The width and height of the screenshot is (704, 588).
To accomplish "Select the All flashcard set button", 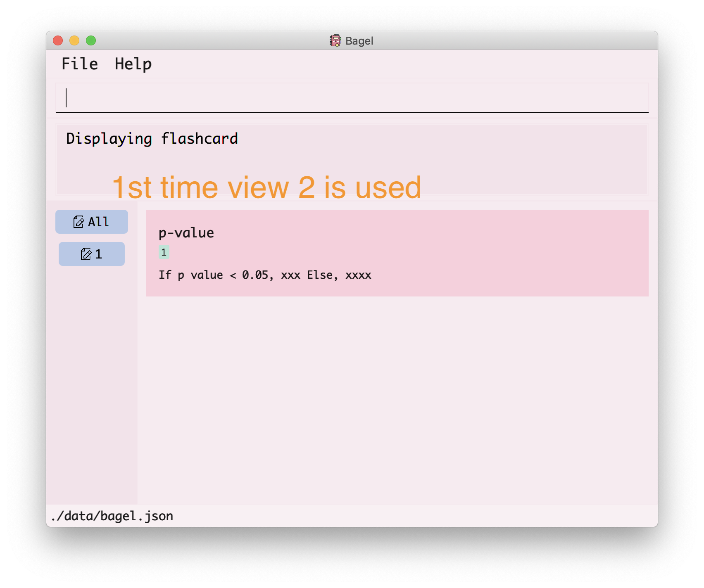I will (x=92, y=222).
